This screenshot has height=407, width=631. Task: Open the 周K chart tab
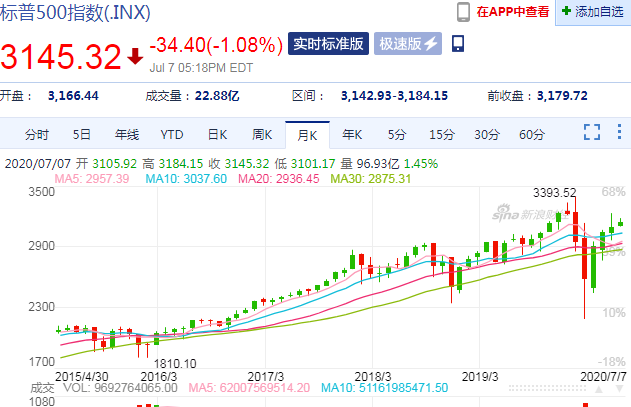(262, 134)
